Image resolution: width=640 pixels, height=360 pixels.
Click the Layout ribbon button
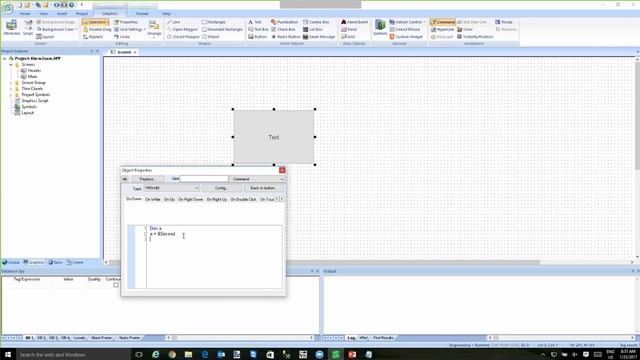(45, 37)
